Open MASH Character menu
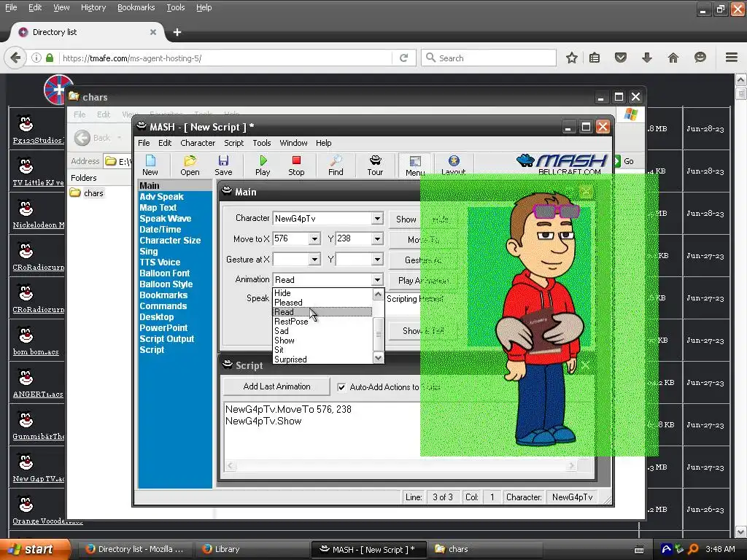This screenshot has height=560, width=747. 198,143
